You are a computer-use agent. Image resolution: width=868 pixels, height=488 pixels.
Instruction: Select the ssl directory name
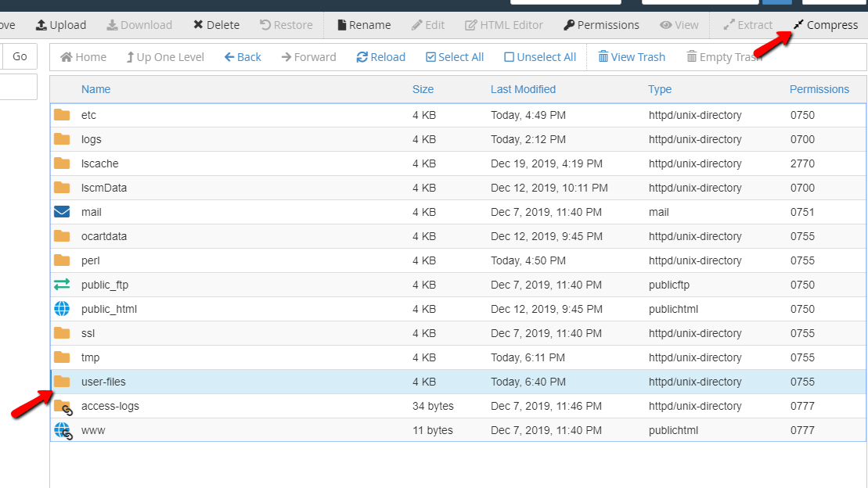tap(88, 333)
